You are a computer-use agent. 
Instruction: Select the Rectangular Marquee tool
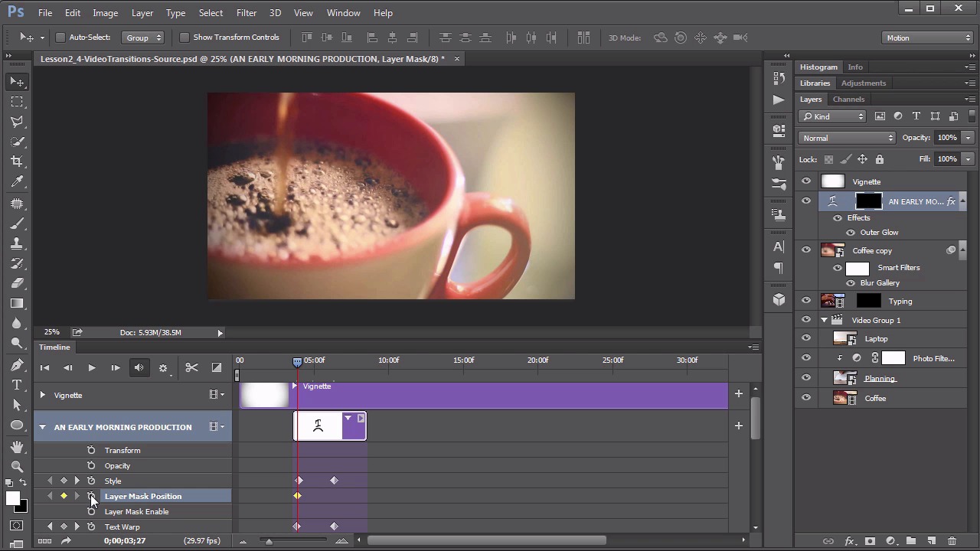tap(17, 101)
